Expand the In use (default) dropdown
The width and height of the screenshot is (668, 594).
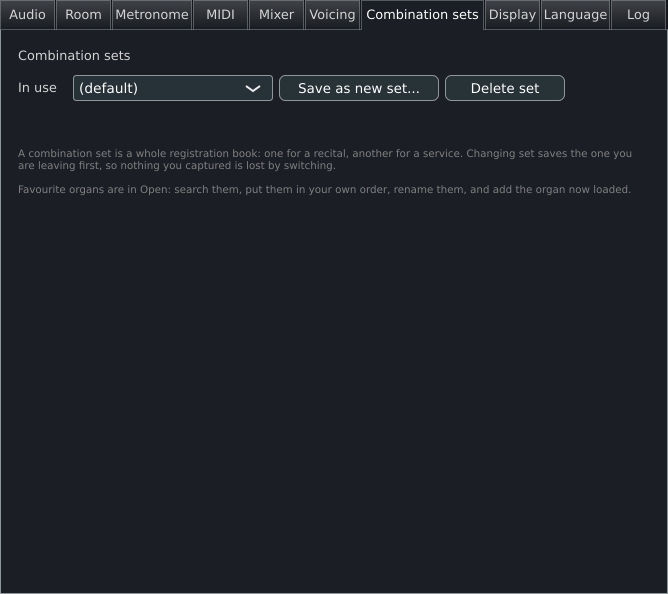point(173,88)
